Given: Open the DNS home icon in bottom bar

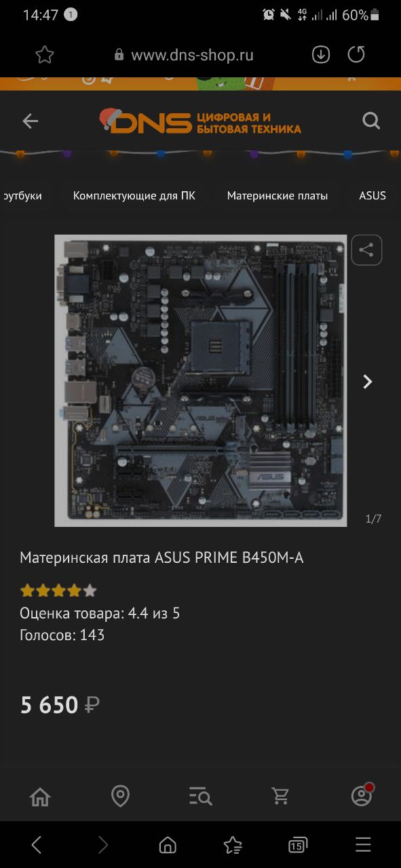Looking at the screenshot, I should 41,796.
